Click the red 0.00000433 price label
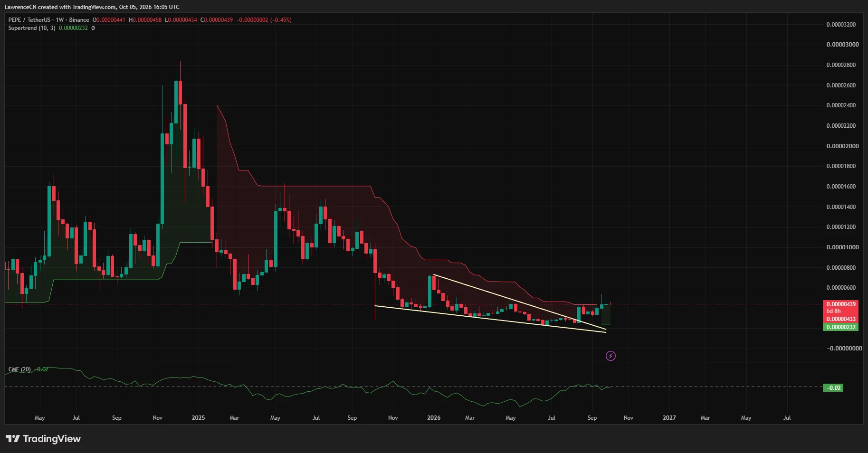This screenshot has height=453, width=868. pyautogui.click(x=840, y=319)
